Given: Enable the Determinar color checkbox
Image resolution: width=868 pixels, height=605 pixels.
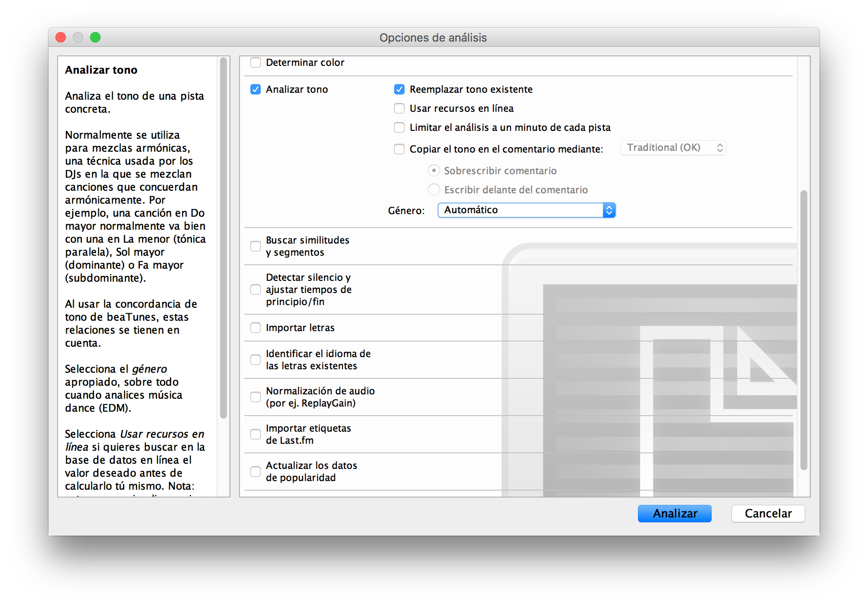Looking at the screenshot, I should 256,62.
